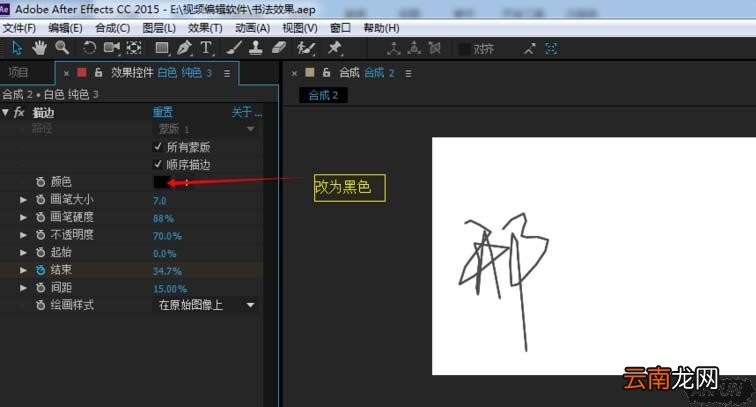Toggle the Stroke fx effect switch

(19, 112)
